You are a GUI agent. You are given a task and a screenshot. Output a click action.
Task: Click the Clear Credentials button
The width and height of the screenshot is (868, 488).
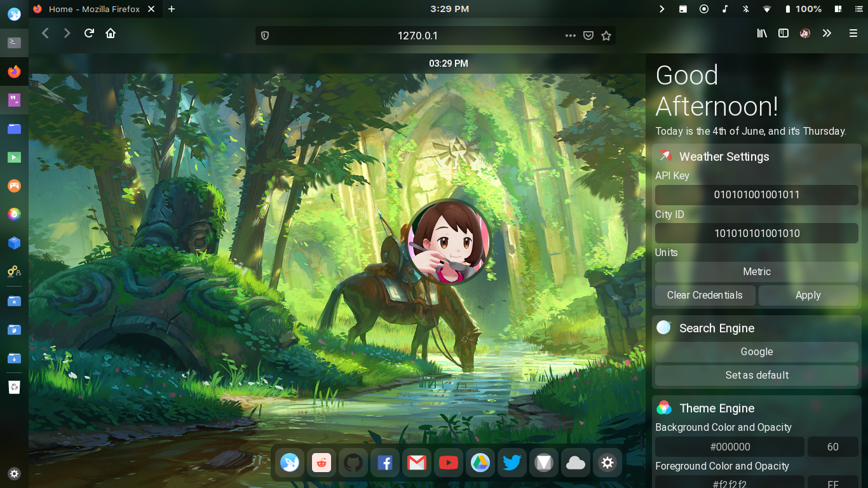[705, 295]
